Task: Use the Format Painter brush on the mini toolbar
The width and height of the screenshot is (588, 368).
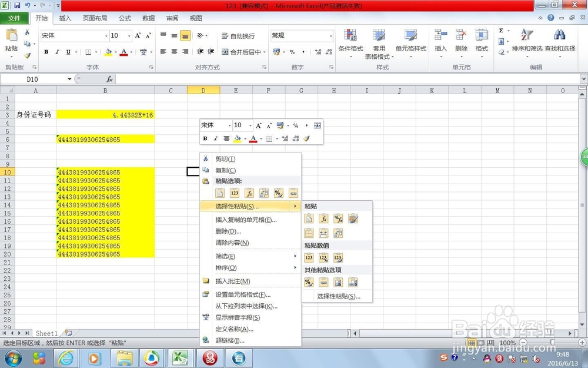Action: (308, 138)
